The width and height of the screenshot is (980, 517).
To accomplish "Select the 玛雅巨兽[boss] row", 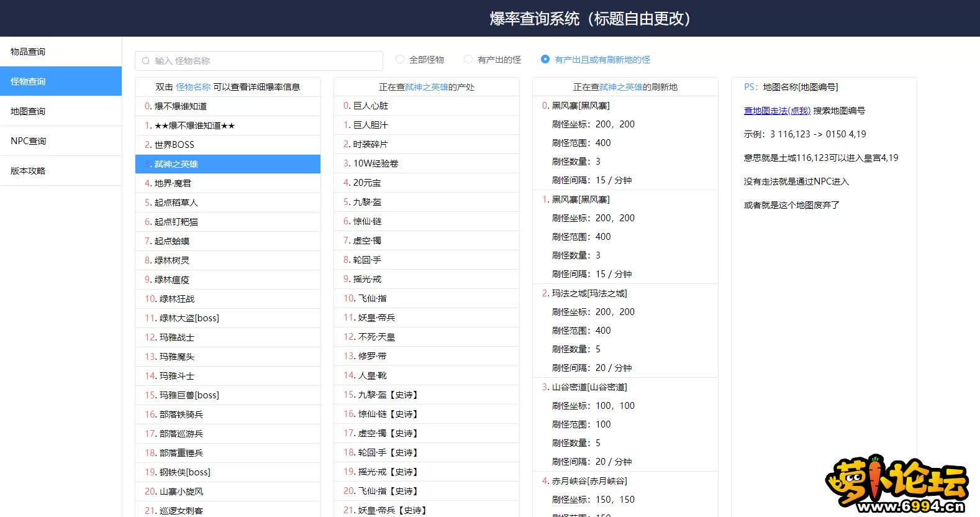I will [x=228, y=395].
